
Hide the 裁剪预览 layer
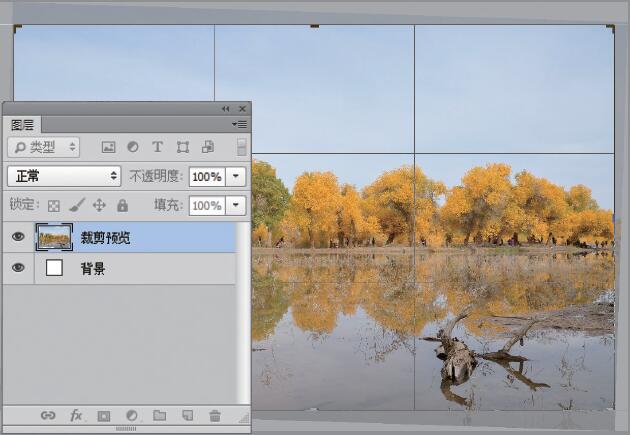click(x=18, y=237)
